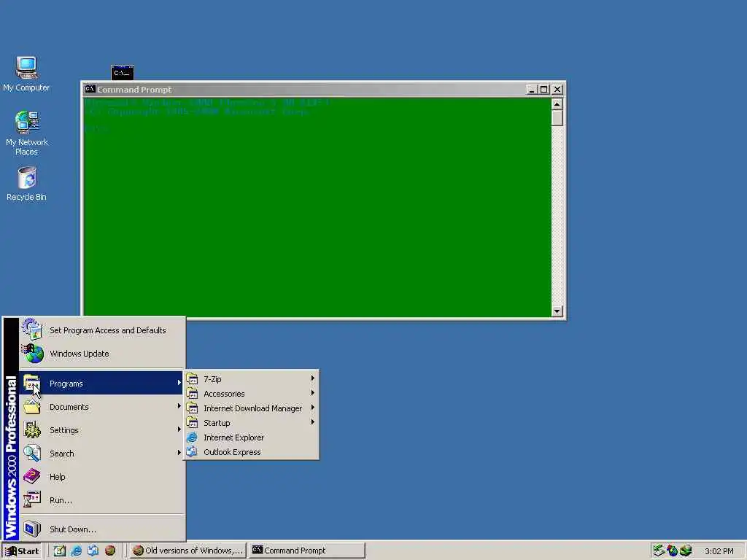Launch Internet Explorer from Quick Launch
This screenshot has width=747, height=560.
tap(76, 551)
